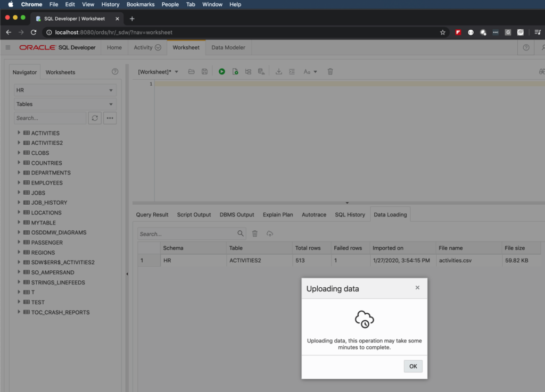The width and height of the screenshot is (545, 392).
Task: Click the browser Forward arrow
Action: pyautogui.click(x=21, y=32)
